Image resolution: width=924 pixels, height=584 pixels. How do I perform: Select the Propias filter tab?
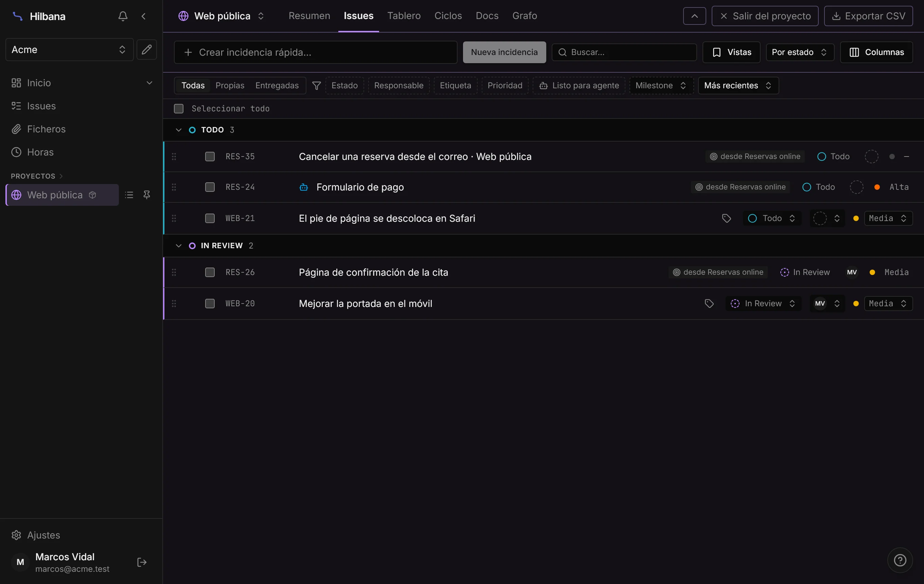(230, 86)
